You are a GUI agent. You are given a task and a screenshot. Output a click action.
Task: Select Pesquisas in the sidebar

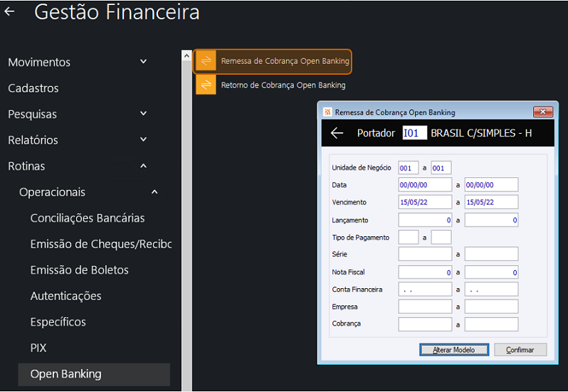32,114
